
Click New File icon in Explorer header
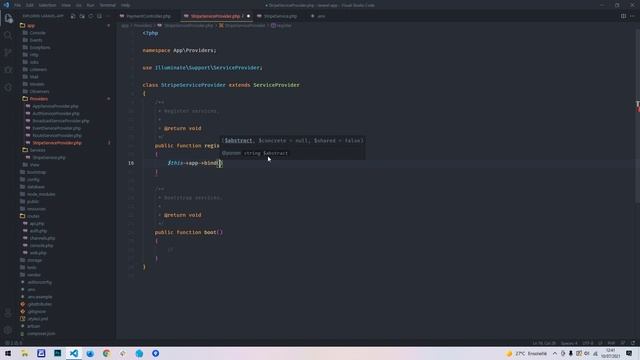(x=73, y=16)
